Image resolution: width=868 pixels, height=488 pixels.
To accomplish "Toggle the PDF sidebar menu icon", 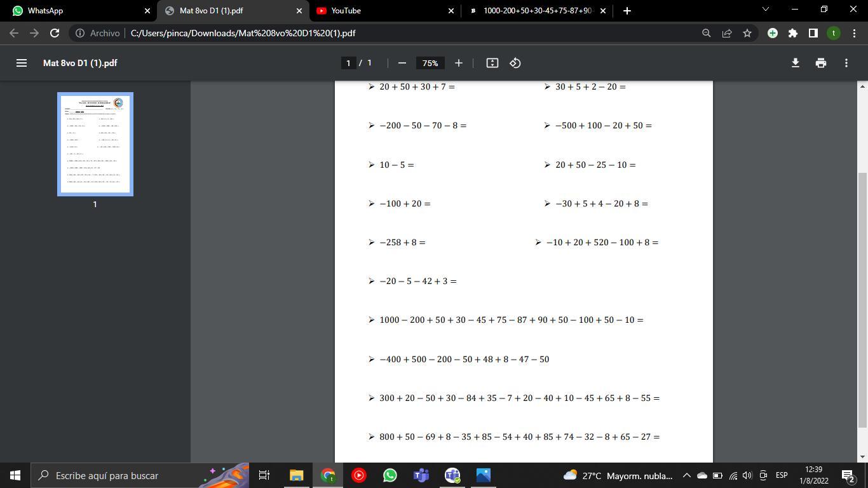I will (x=21, y=63).
